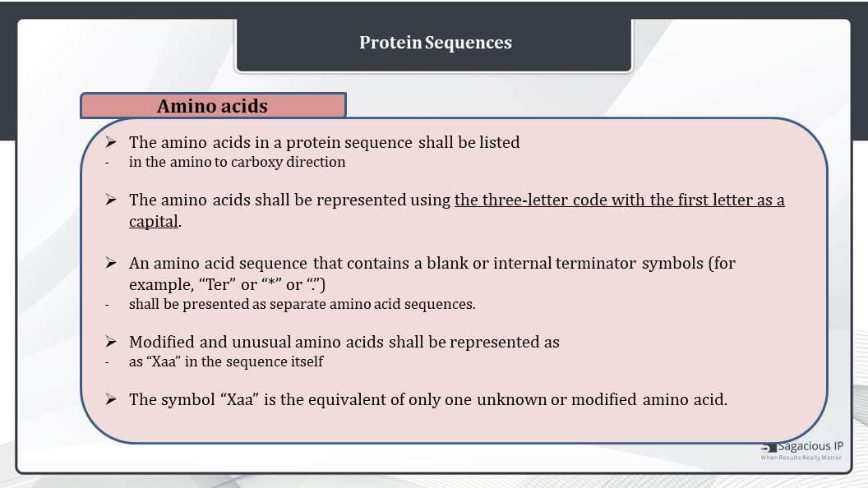Click the arrow bullet before "Modified and unusual"
Screen dimensions: 868x488
point(111,342)
